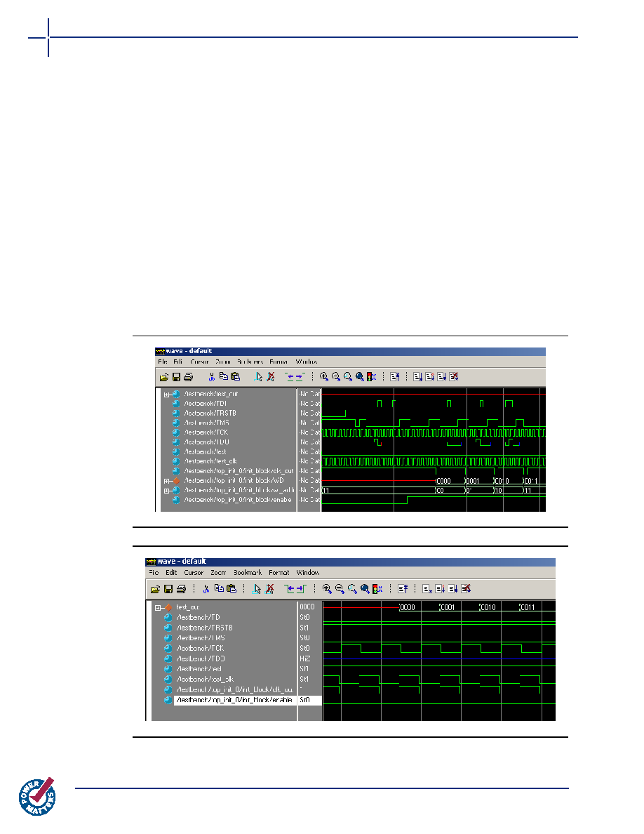This screenshot has height=834, width=644.
Task: Click Restart icon in the No Data wave window
Action: coord(394,376)
